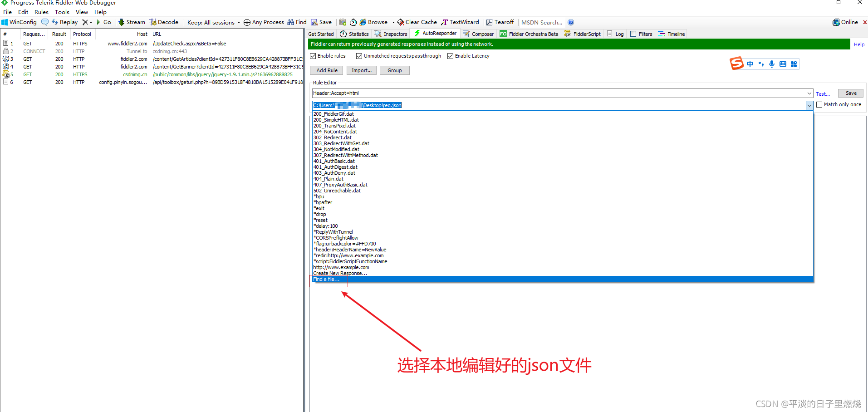Expand the Remove sessions dropdown arrow

pos(91,22)
